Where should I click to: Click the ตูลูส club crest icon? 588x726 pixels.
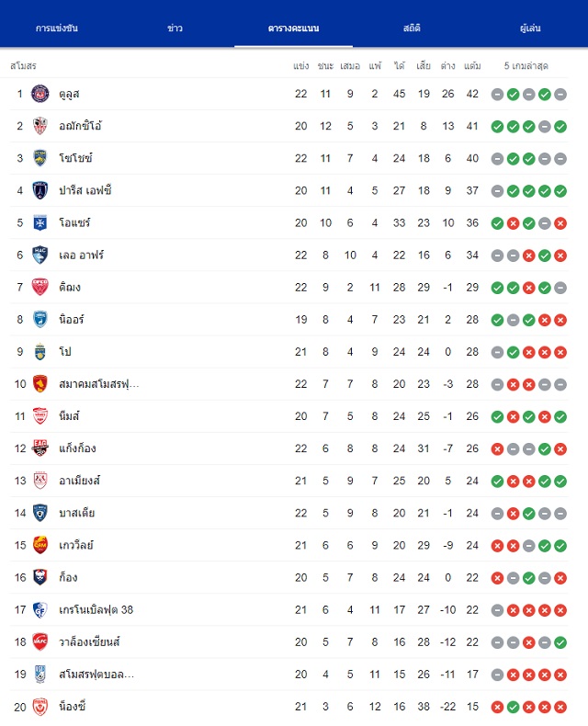[x=40, y=94]
